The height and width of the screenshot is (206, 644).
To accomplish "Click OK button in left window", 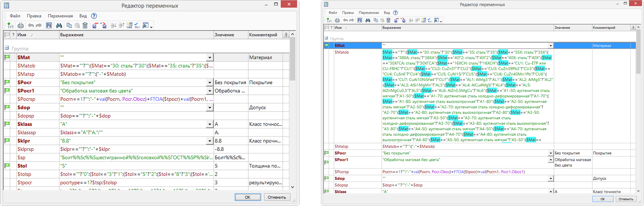I will pos(248,197).
